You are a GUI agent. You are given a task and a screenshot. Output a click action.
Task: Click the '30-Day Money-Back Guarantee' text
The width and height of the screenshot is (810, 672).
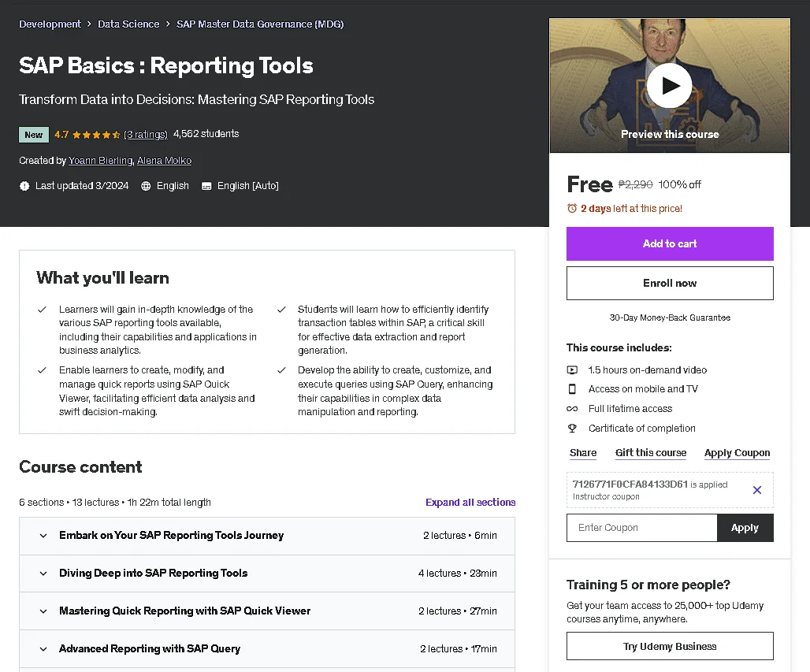tap(670, 317)
